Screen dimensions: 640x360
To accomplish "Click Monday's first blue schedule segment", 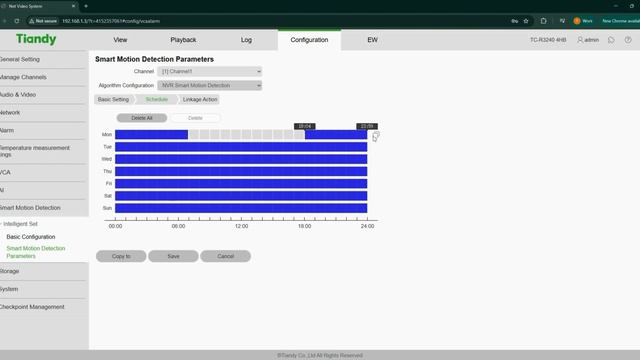I will pyautogui.click(x=151, y=134).
